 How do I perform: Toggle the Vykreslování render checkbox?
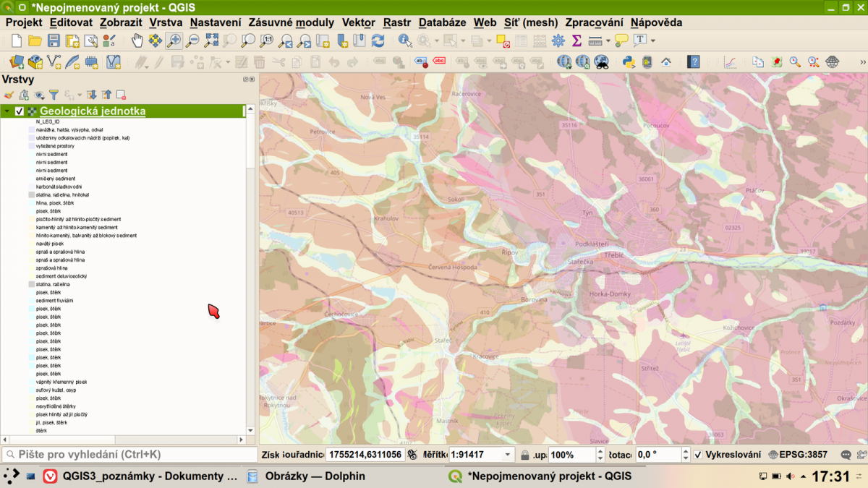698,455
